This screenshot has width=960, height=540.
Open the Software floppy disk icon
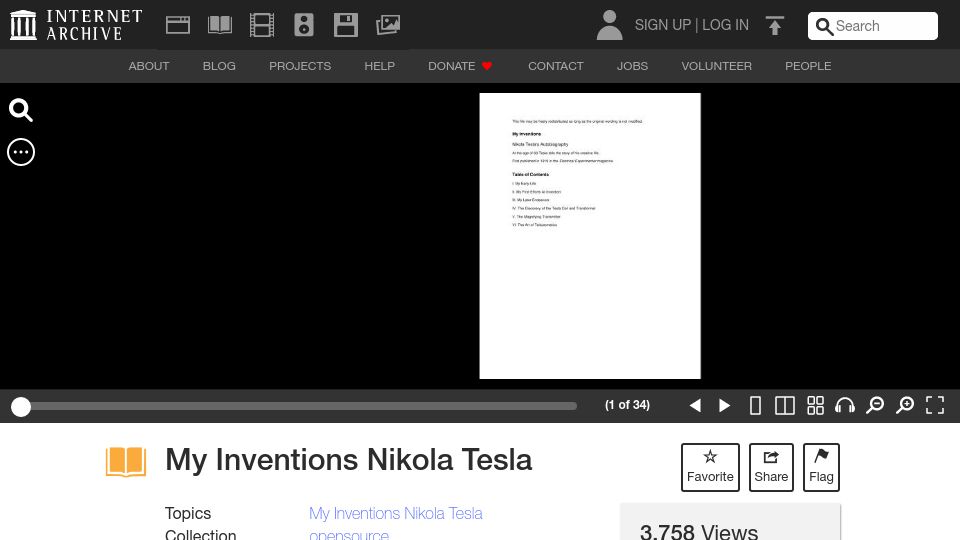click(x=346, y=25)
